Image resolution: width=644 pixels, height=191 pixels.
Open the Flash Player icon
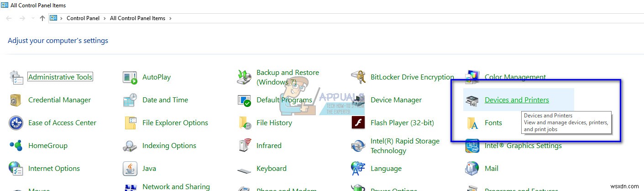(x=358, y=123)
